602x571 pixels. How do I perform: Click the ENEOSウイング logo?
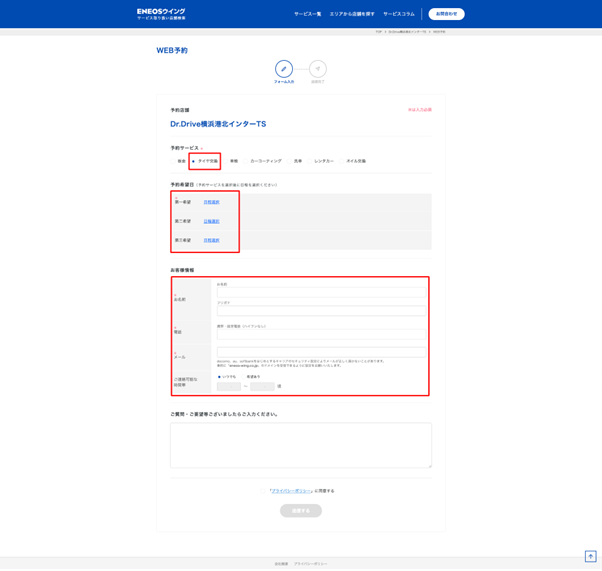click(x=161, y=14)
